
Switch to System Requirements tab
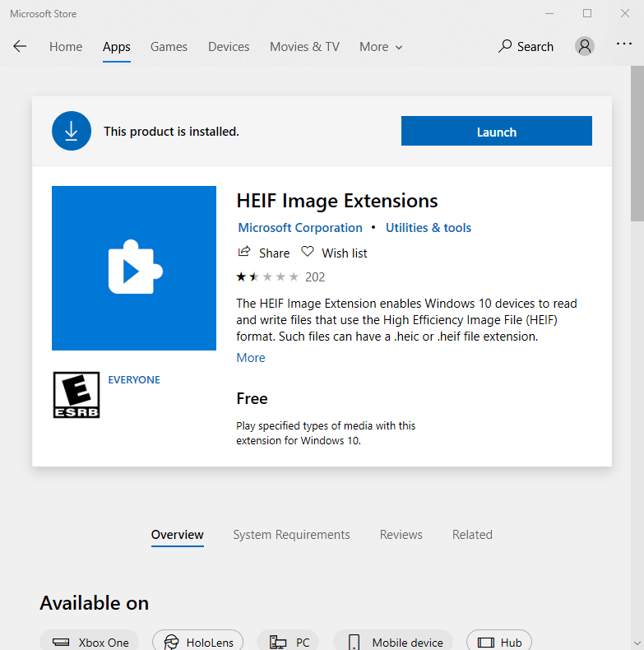click(x=291, y=535)
